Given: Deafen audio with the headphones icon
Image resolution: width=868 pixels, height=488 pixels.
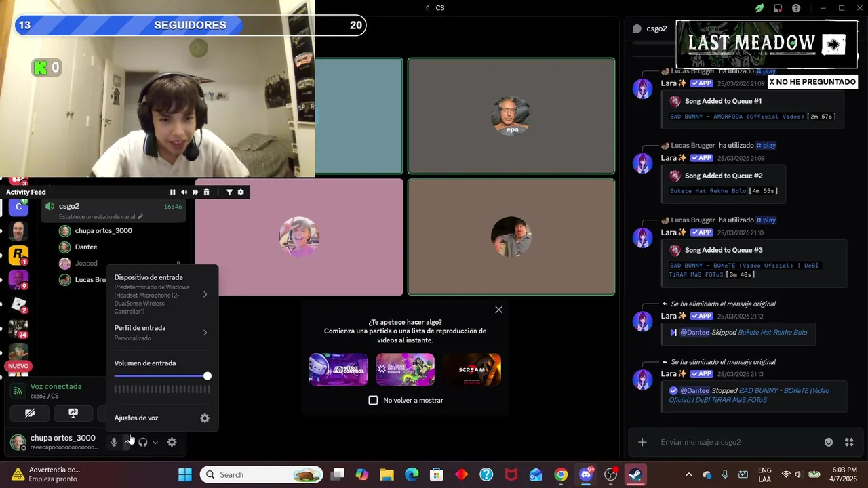Looking at the screenshot, I should [x=143, y=442].
